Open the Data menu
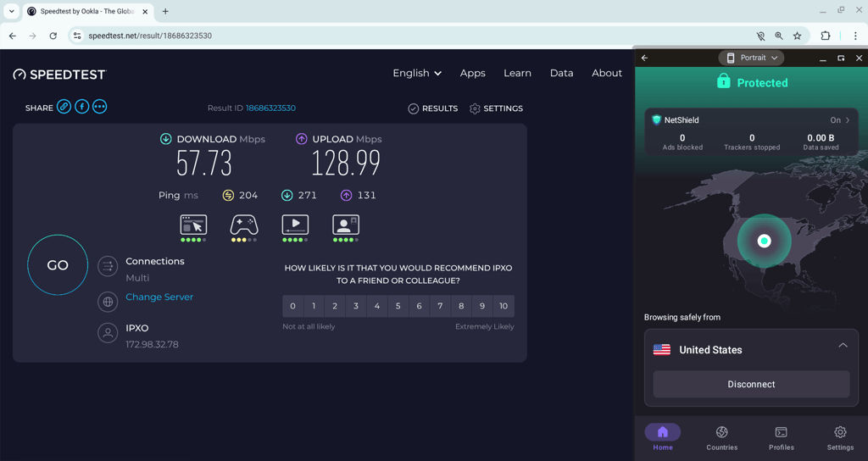Viewport: 868px width, 461px height. tap(561, 73)
